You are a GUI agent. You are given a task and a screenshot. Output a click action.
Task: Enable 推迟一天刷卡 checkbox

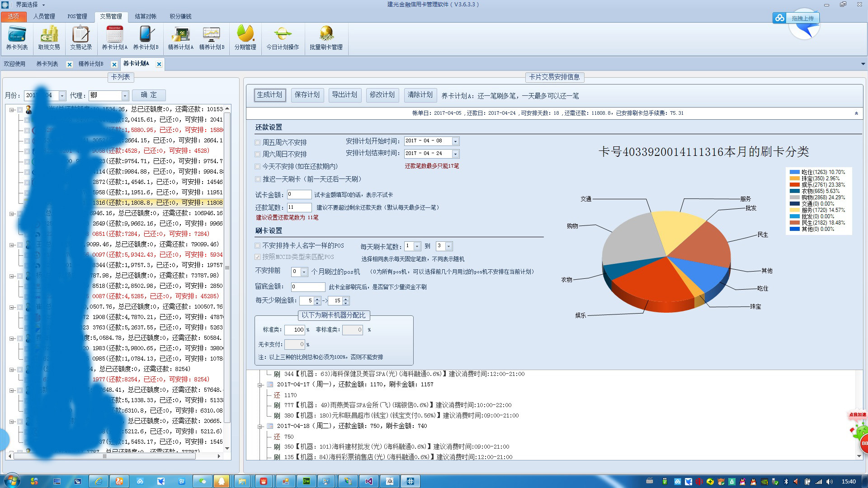(258, 179)
